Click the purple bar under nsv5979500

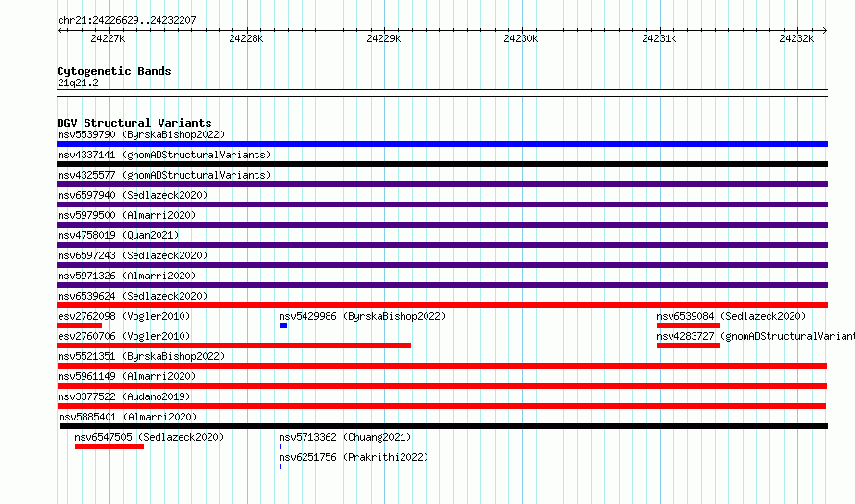pyautogui.click(x=442, y=225)
